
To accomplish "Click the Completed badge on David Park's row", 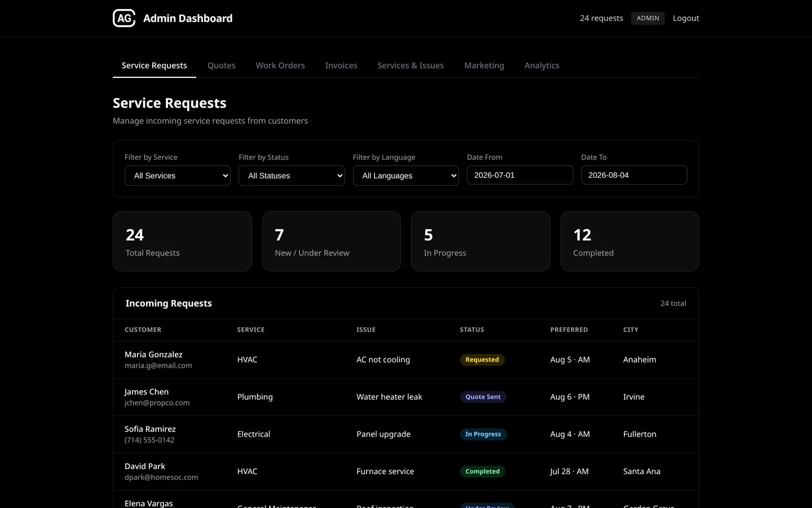I will pyautogui.click(x=483, y=471).
